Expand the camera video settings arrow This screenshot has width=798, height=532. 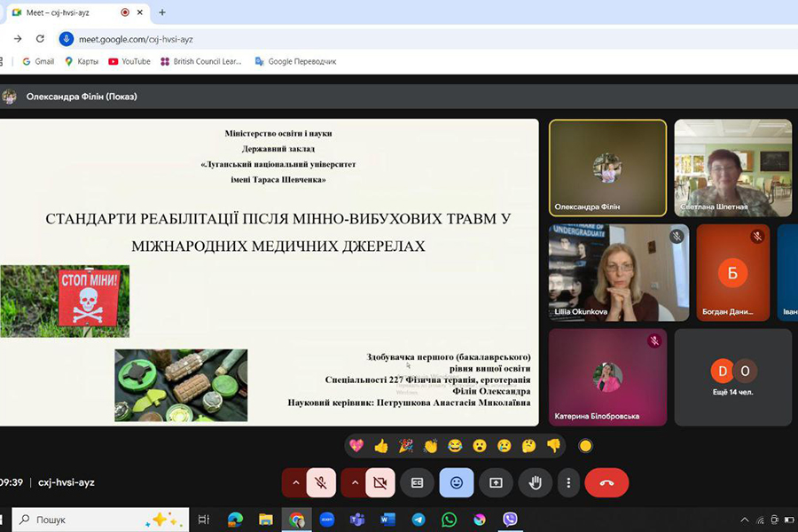pyautogui.click(x=354, y=482)
